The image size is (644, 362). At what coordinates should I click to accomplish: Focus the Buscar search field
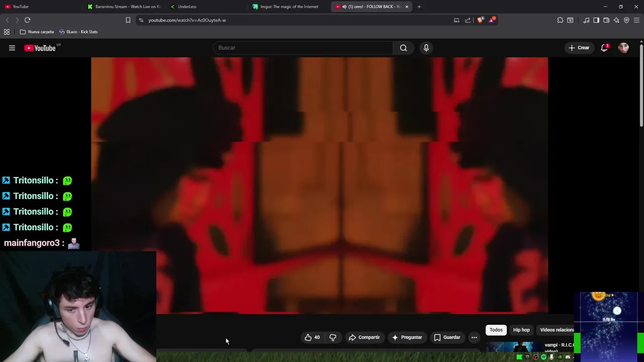tap(303, 48)
